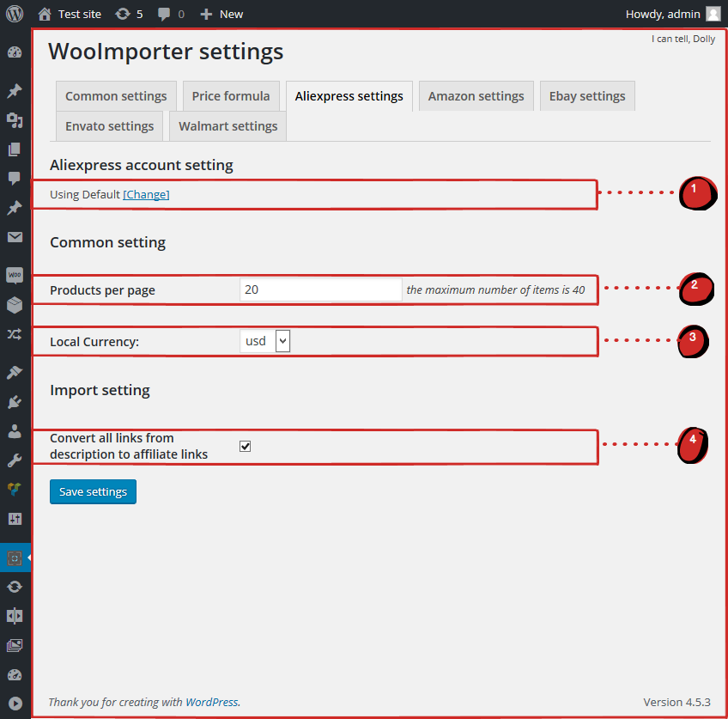
Task: Open WooCommerce via the Woo sidebar icon
Action: click(15, 275)
